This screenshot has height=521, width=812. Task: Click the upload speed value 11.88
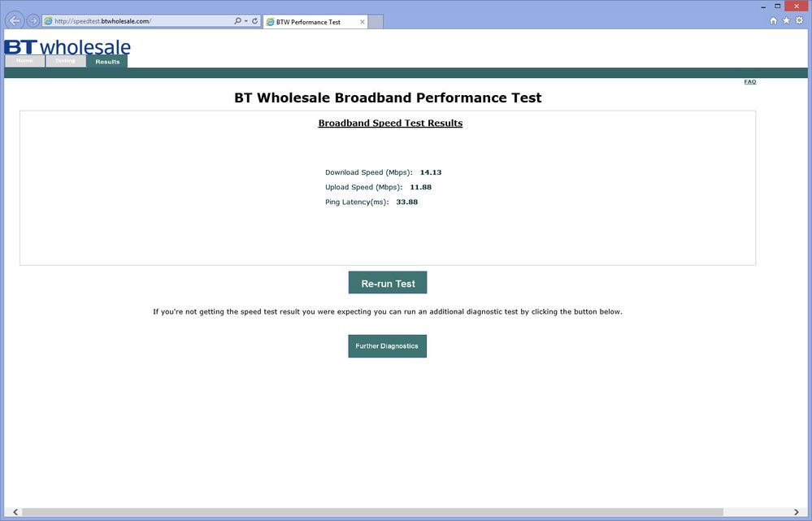pyautogui.click(x=420, y=187)
